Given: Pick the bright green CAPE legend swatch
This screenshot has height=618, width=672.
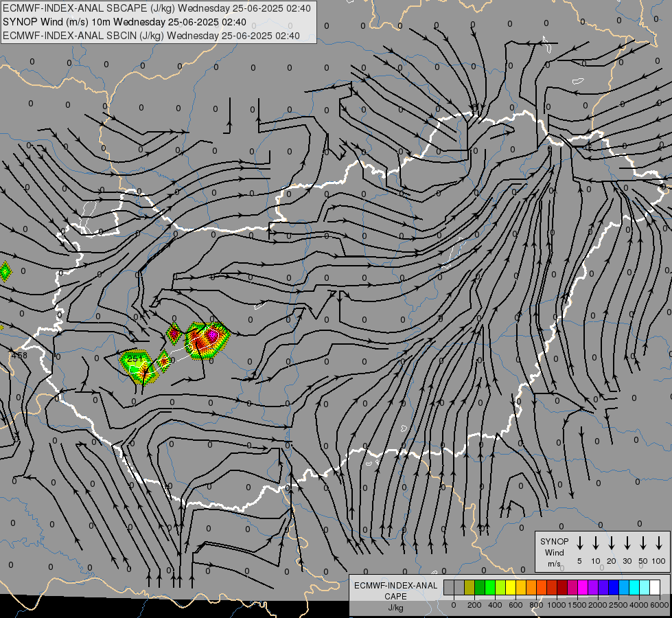Looking at the screenshot, I should [x=490, y=587].
